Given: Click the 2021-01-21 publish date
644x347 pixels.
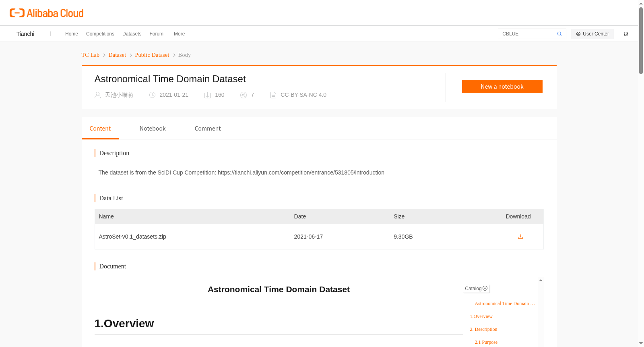Looking at the screenshot, I should (x=174, y=95).
